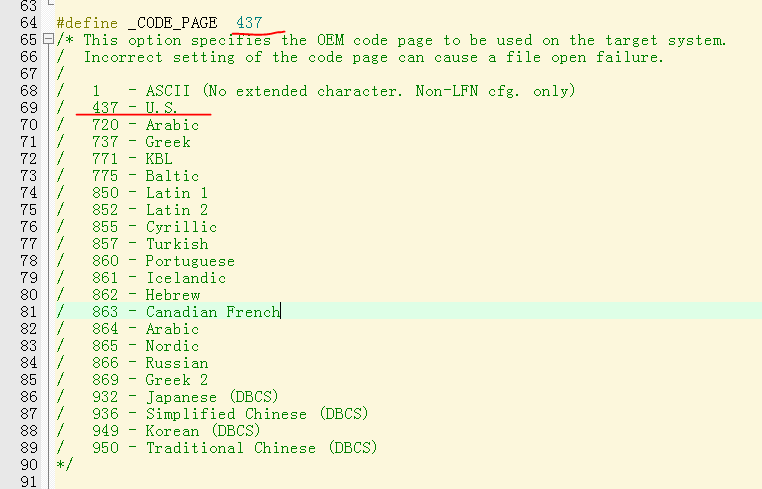
Task: Click the "866 - Russian" entry
Action: [x=150, y=363]
